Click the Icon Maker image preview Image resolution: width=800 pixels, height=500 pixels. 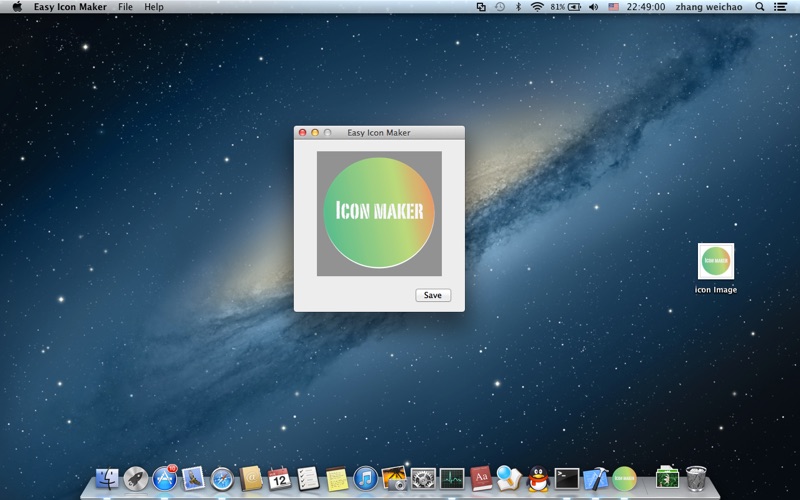coord(379,213)
